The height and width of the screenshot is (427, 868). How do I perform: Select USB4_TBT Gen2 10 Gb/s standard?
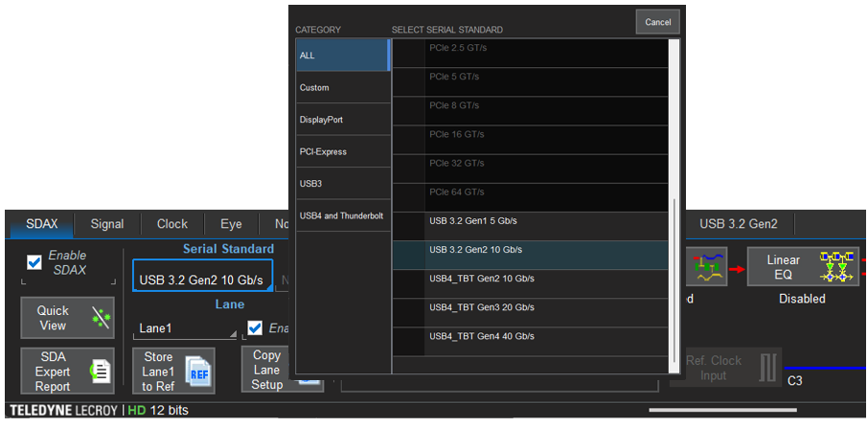(x=530, y=283)
